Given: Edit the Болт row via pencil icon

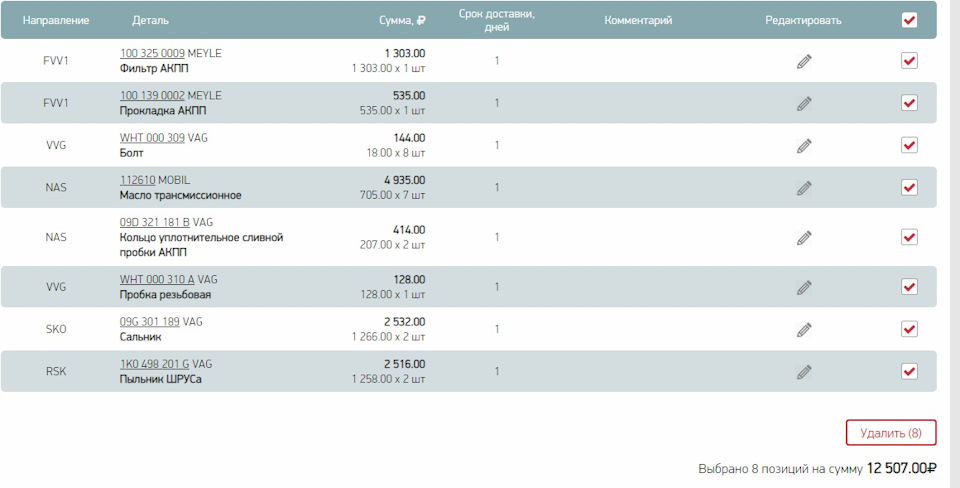Looking at the screenshot, I should point(804,146).
